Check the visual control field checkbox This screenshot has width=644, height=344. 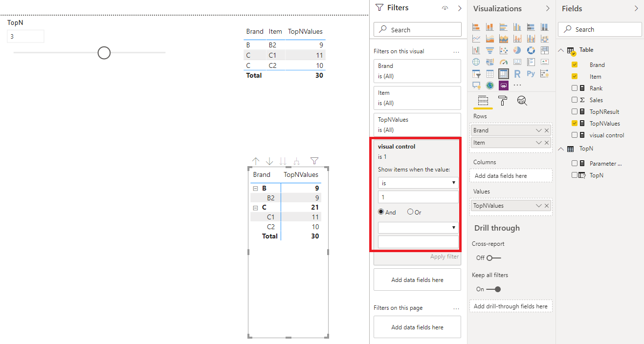tap(575, 135)
